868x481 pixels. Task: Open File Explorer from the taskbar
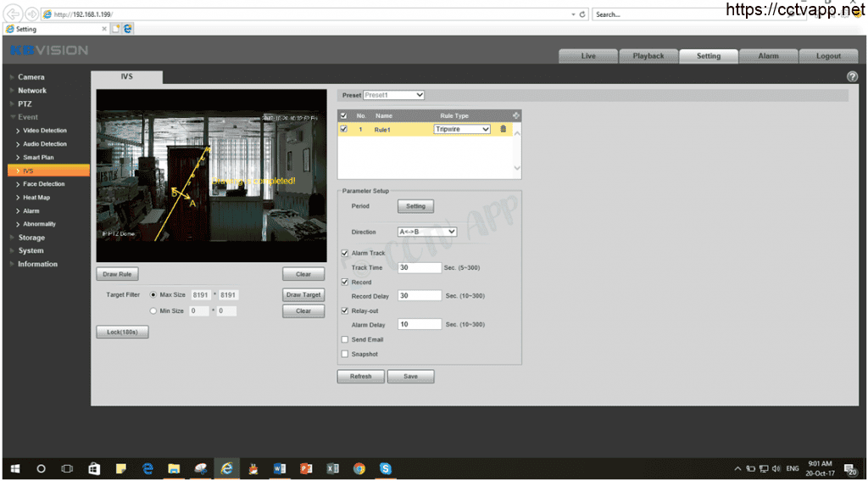174,468
